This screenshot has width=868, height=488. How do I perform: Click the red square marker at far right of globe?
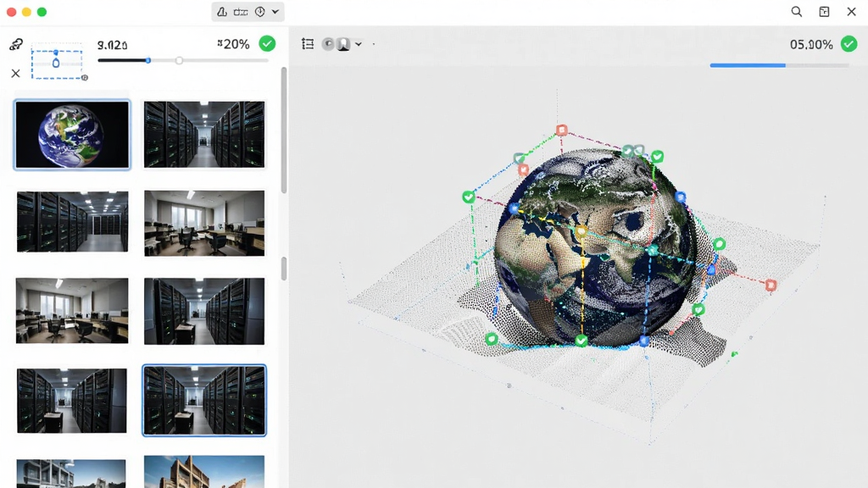point(771,285)
